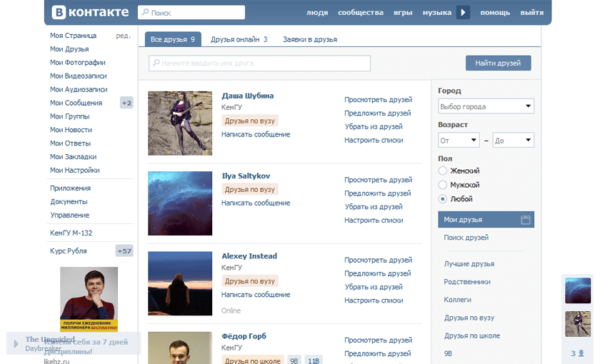The image size is (600, 364).
Task: Click the VKontakte logo in header
Action: (x=90, y=12)
